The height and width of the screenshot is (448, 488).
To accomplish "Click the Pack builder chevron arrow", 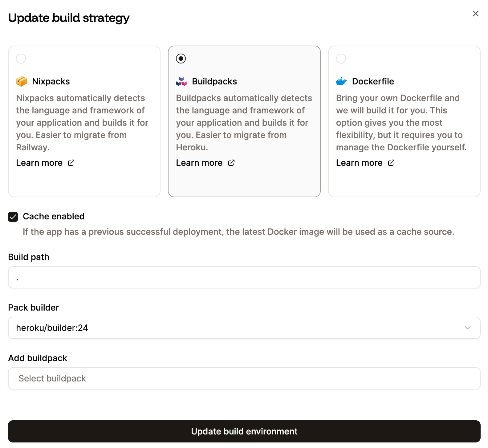I will tap(468, 328).
